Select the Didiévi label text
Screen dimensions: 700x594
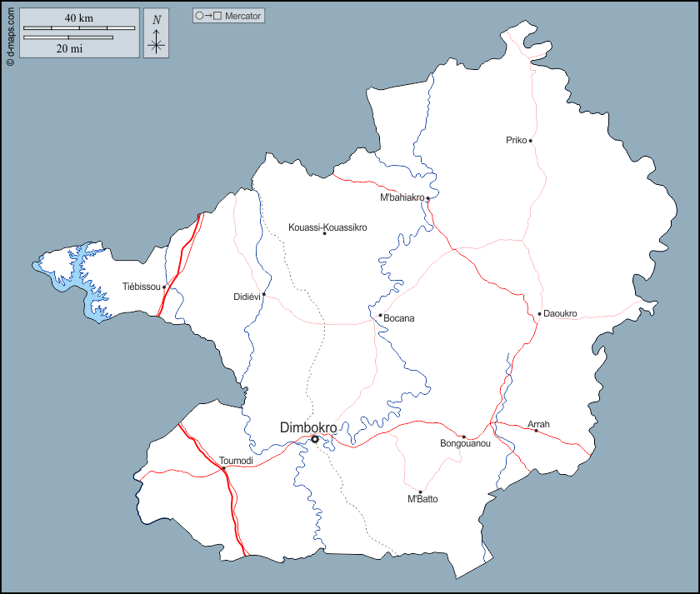click(x=247, y=297)
